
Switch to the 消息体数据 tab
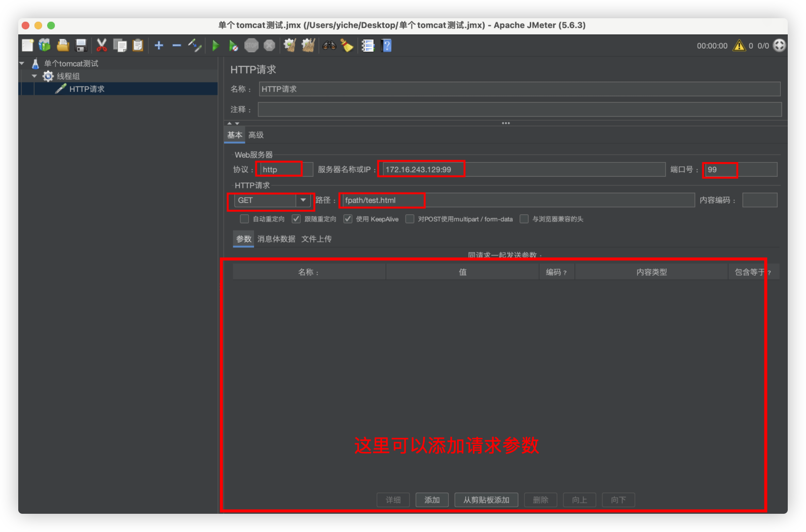point(276,239)
